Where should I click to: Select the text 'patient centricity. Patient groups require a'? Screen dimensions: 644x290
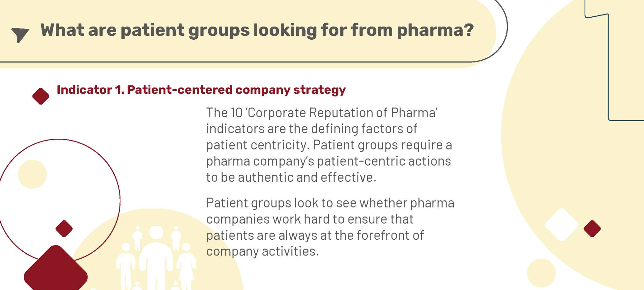point(329,145)
